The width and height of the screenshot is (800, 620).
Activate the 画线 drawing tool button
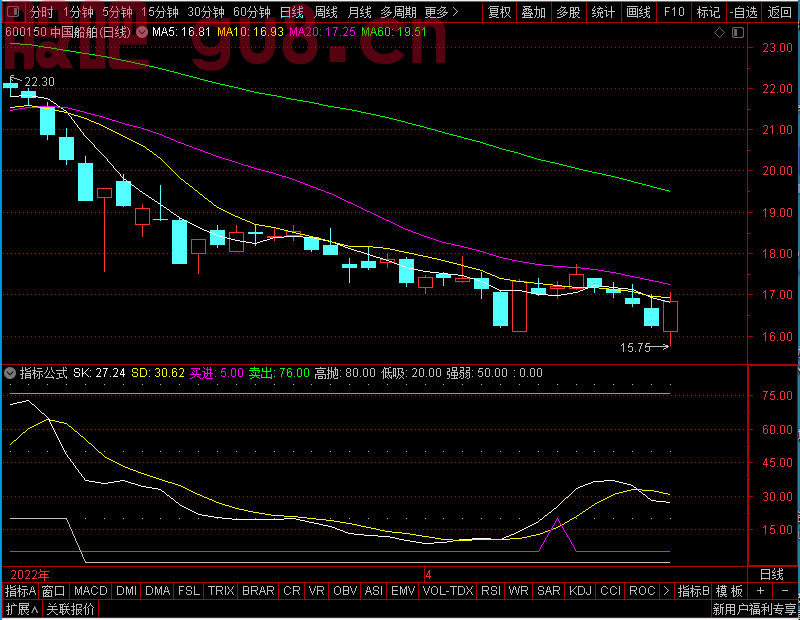click(638, 12)
